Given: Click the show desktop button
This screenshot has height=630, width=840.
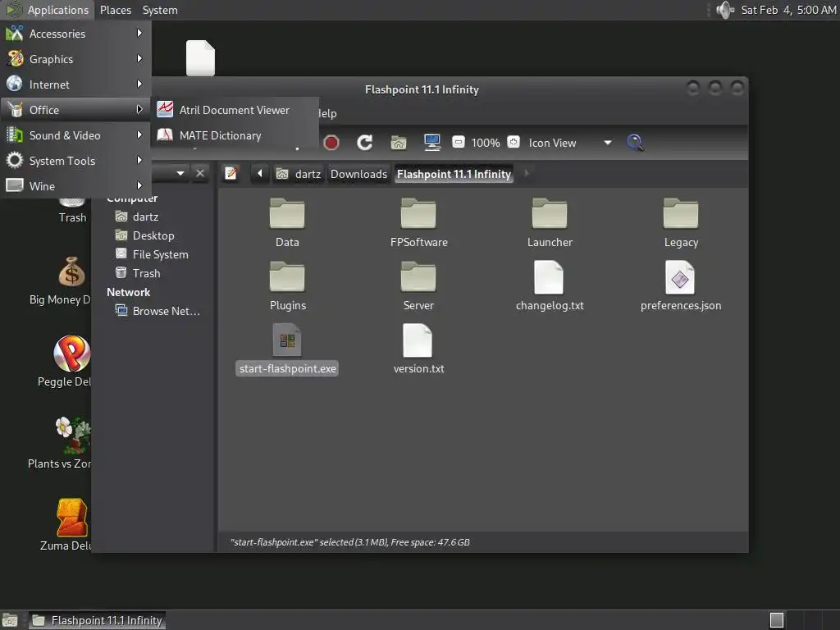Looking at the screenshot, I should [10, 620].
